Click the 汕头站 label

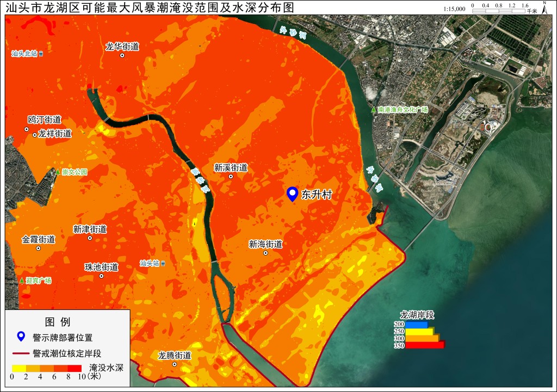point(150,263)
